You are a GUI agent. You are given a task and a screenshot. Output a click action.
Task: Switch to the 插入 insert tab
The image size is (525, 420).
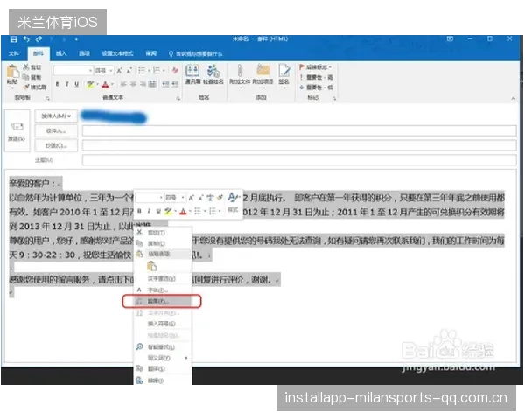61,53
